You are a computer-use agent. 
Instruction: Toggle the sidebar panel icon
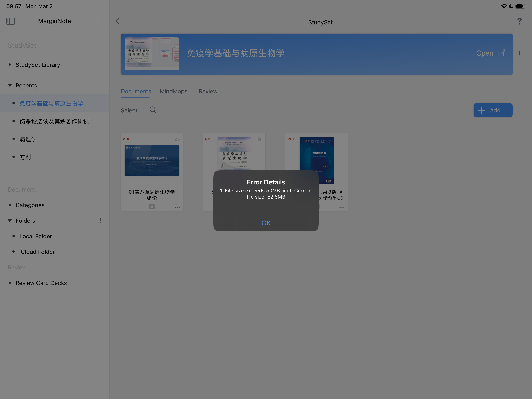click(10, 21)
